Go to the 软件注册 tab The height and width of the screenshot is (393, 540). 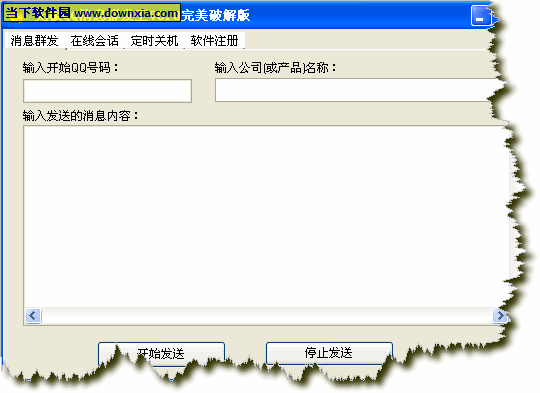(214, 41)
